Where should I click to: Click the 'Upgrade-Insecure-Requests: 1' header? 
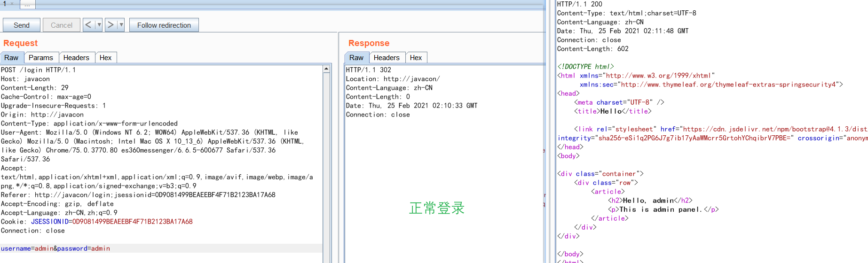point(54,106)
